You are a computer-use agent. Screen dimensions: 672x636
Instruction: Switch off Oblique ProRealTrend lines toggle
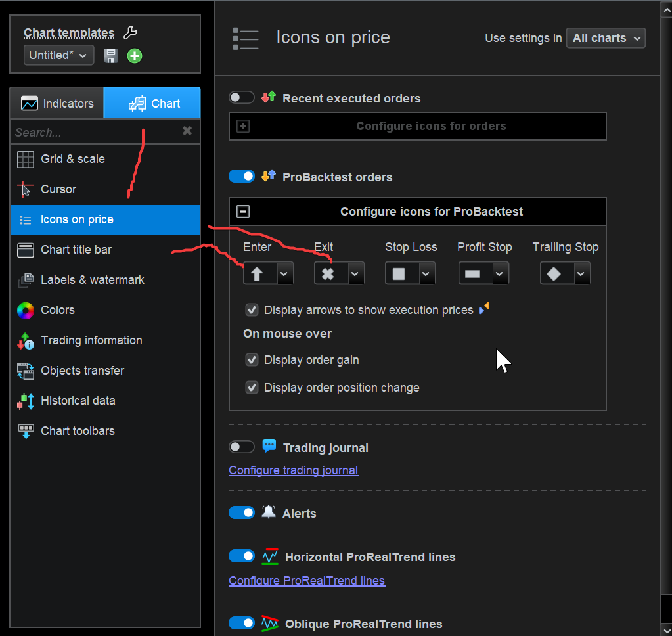tap(242, 623)
